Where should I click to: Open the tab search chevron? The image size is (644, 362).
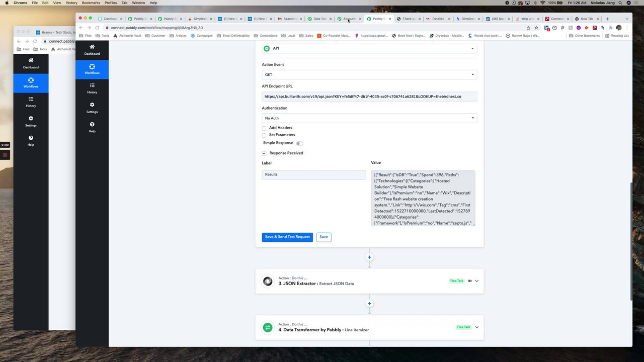tap(626, 19)
